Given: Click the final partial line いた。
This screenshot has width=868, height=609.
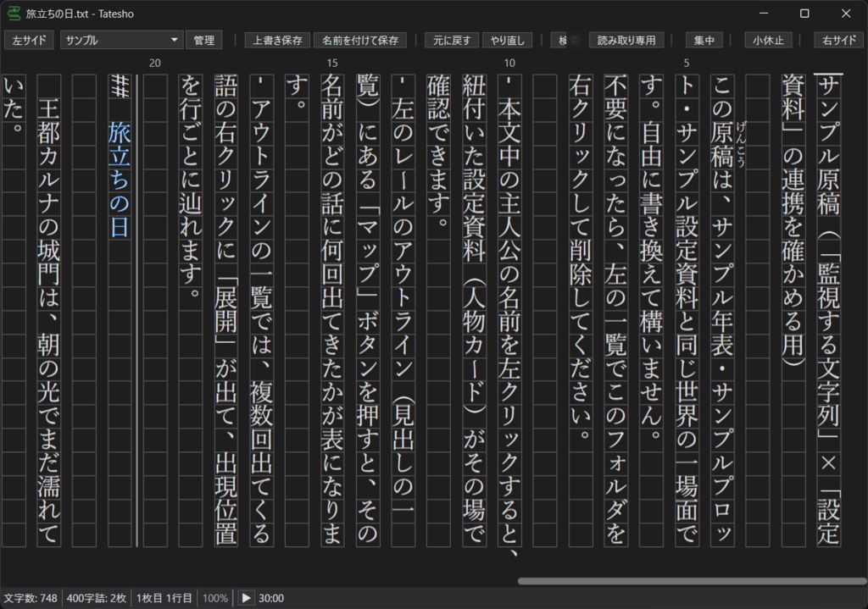Looking at the screenshot, I should (x=14, y=105).
